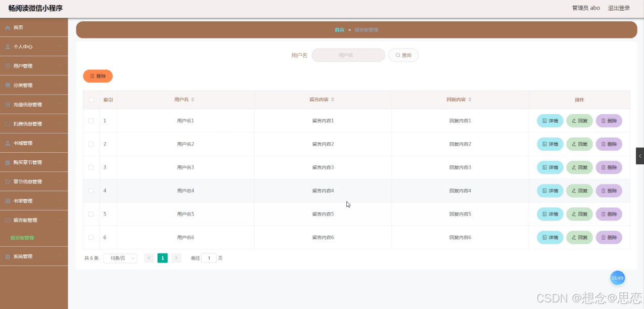Check the checkbox for row 1
This screenshot has height=309, width=644.
click(x=91, y=121)
